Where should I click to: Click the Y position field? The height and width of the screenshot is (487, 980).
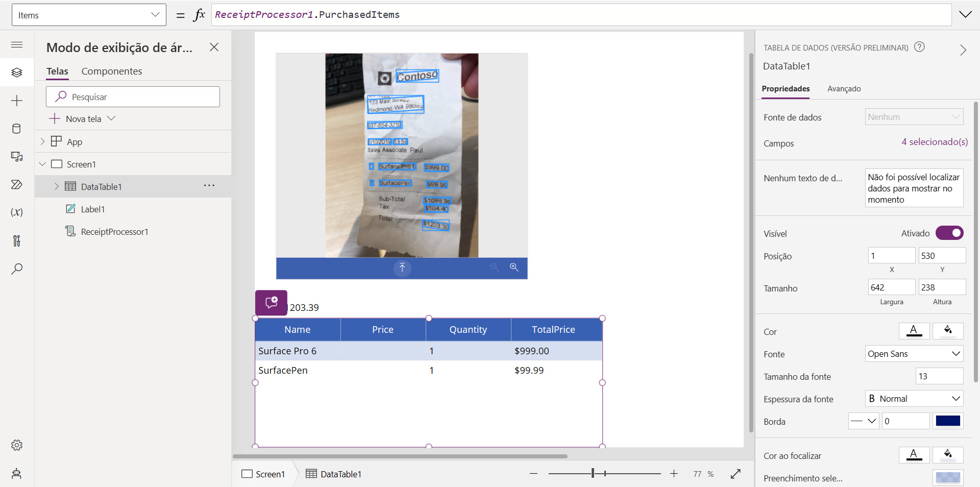pyautogui.click(x=942, y=255)
